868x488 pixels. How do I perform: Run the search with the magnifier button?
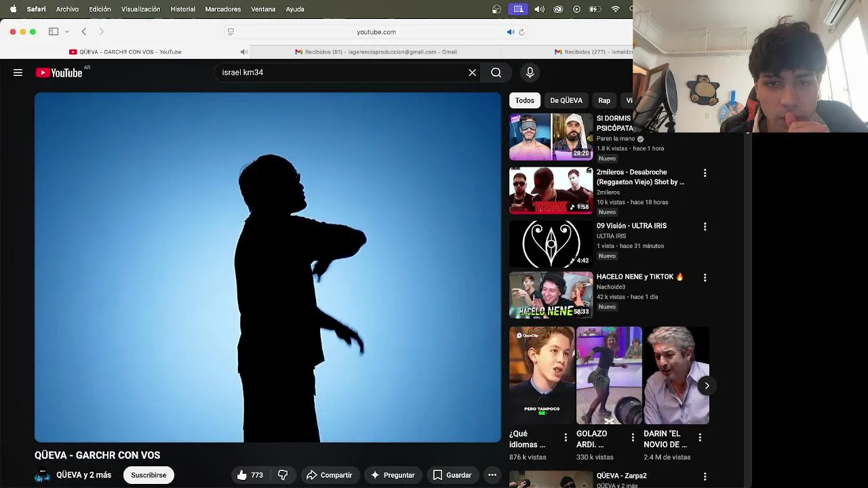click(x=496, y=73)
